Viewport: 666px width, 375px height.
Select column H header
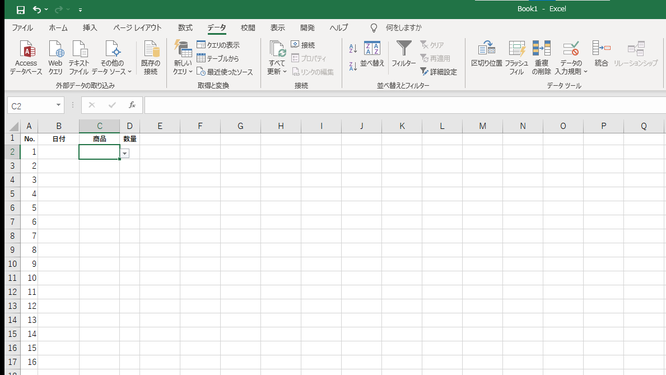click(x=281, y=126)
